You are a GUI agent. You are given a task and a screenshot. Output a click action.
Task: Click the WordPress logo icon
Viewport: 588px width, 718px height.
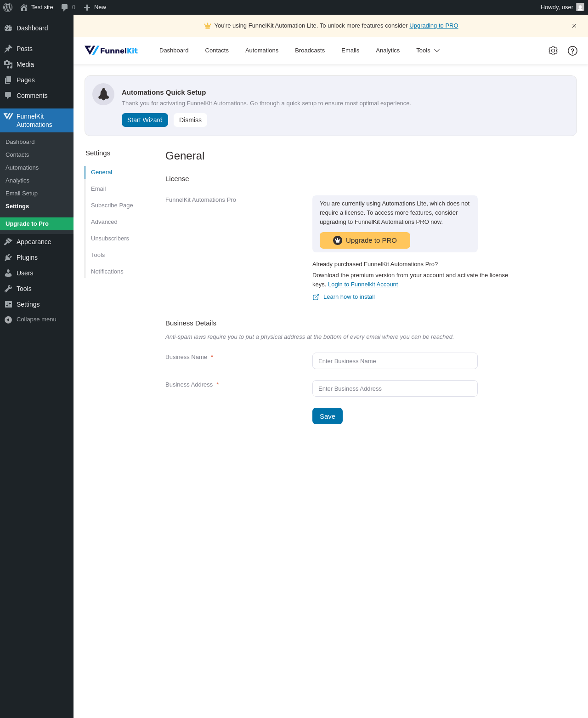pos(8,7)
